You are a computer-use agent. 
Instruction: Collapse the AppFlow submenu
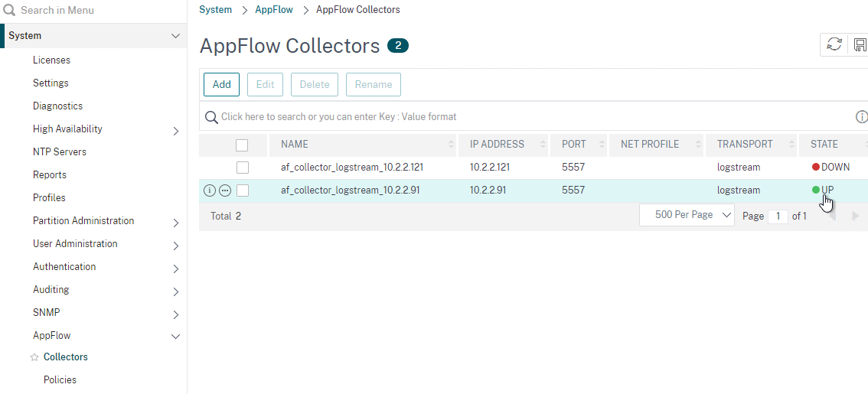click(x=175, y=336)
